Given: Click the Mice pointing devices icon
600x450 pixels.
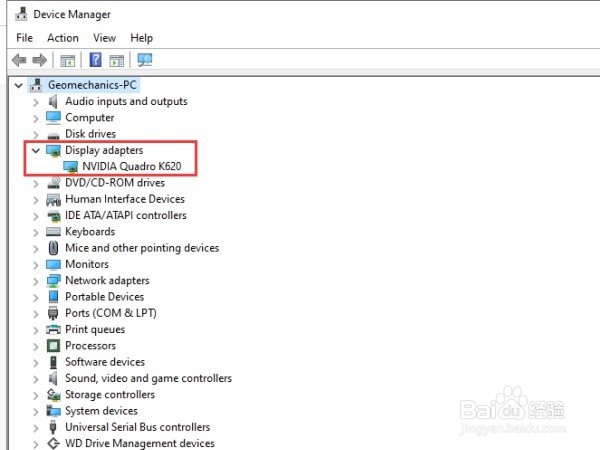Looking at the screenshot, I should [x=53, y=248].
